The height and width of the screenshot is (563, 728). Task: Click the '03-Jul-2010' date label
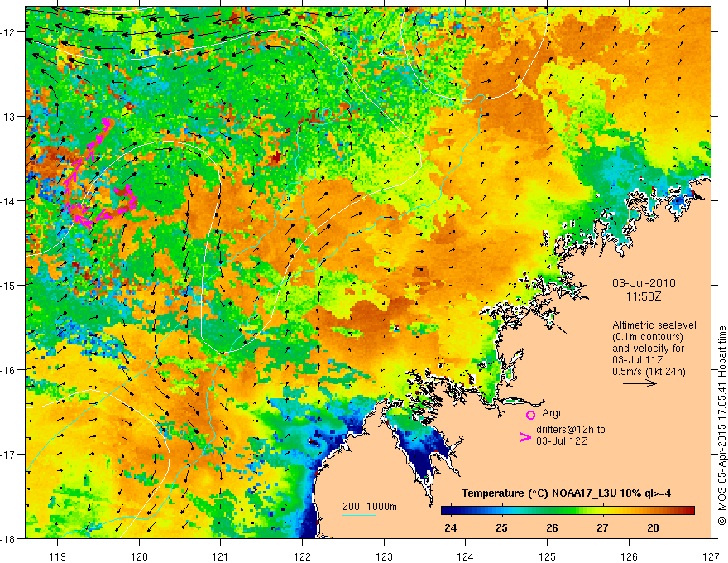pyautogui.click(x=644, y=283)
